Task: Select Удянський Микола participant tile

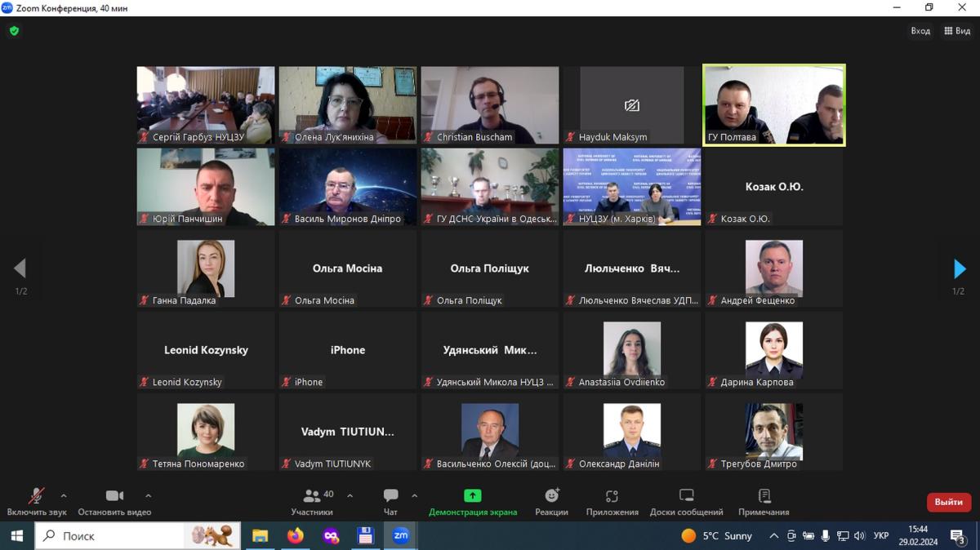Action: coord(490,350)
